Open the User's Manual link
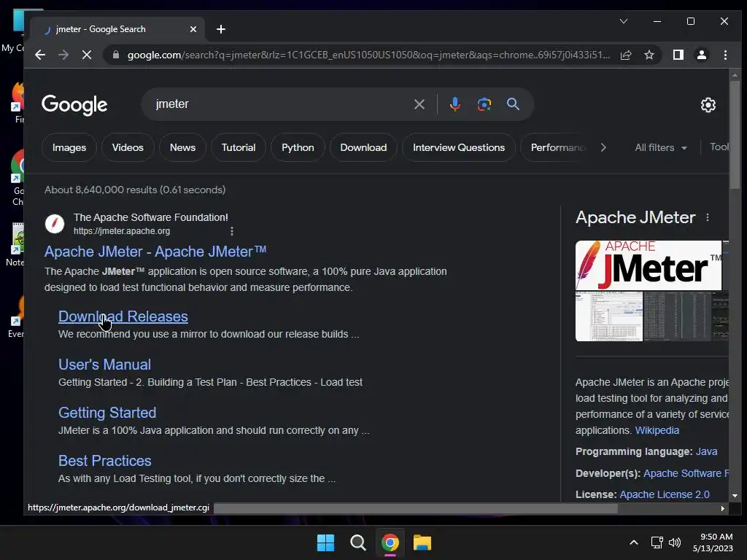The height and width of the screenshot is (560, 747). coord(104,365)
